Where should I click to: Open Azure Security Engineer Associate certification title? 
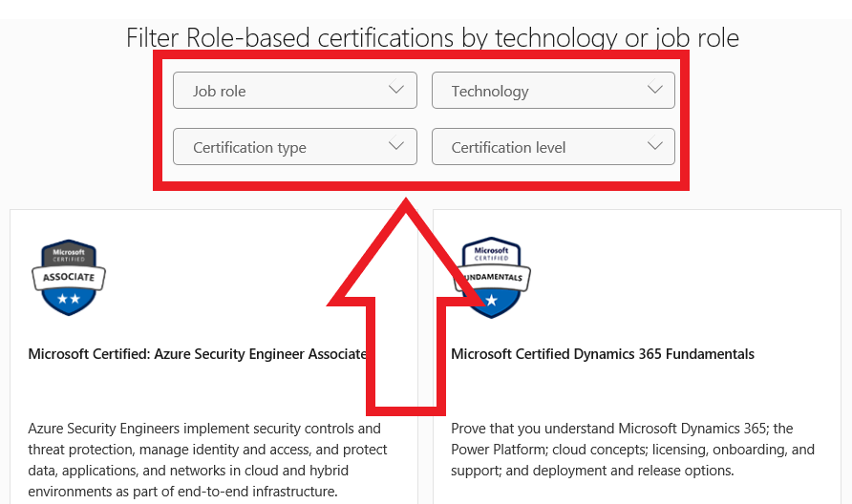click(198, 354)
